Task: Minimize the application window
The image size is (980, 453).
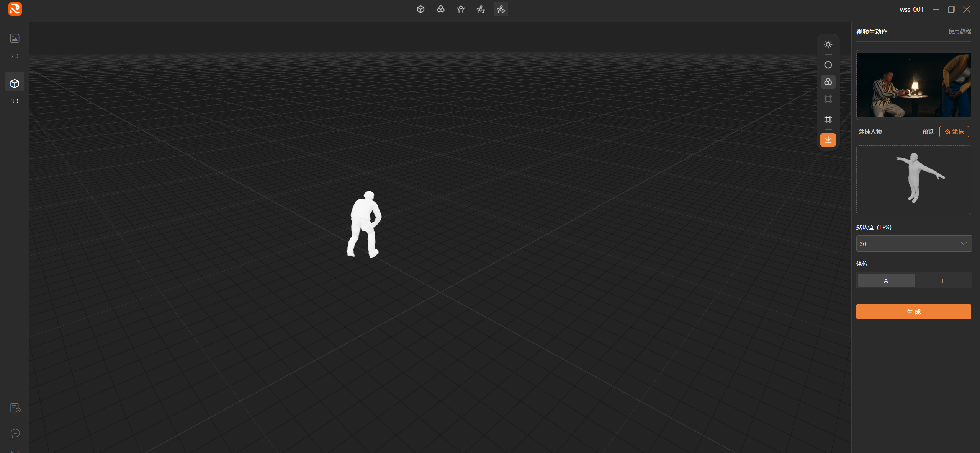Action: [936, 9]
